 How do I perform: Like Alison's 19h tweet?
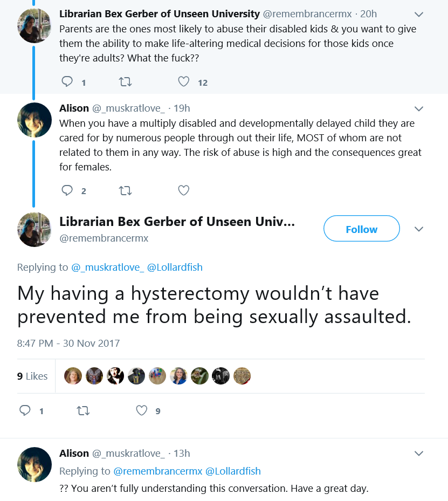pyautogui.click(x=184, y=190)
